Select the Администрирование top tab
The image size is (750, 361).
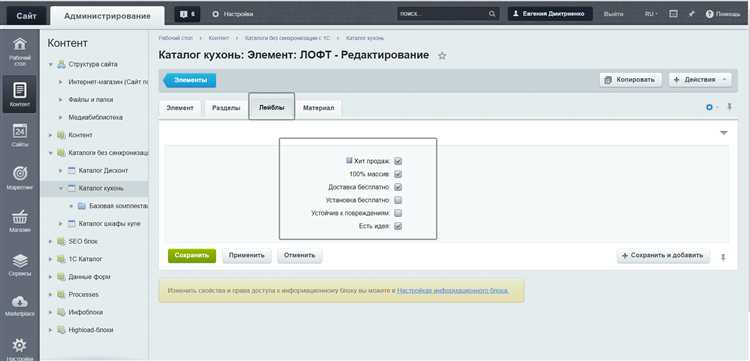coord(107,16)
